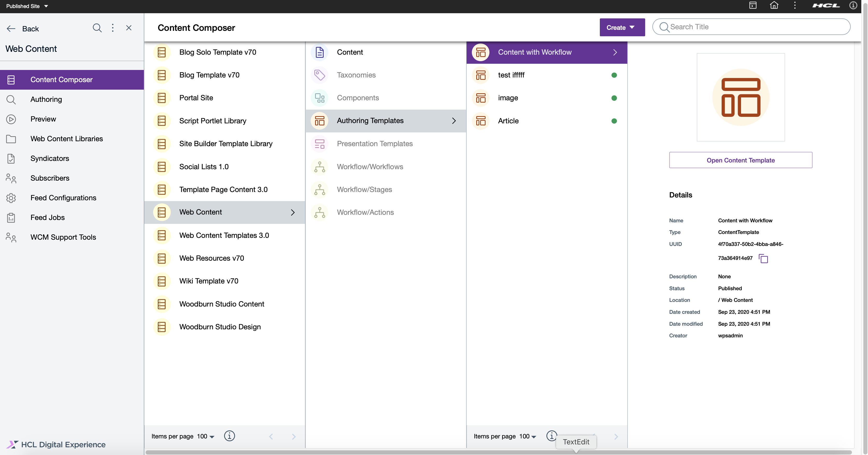Open templates Items per page dropdown
Screen dimensions: 868x455
point(528,436)
